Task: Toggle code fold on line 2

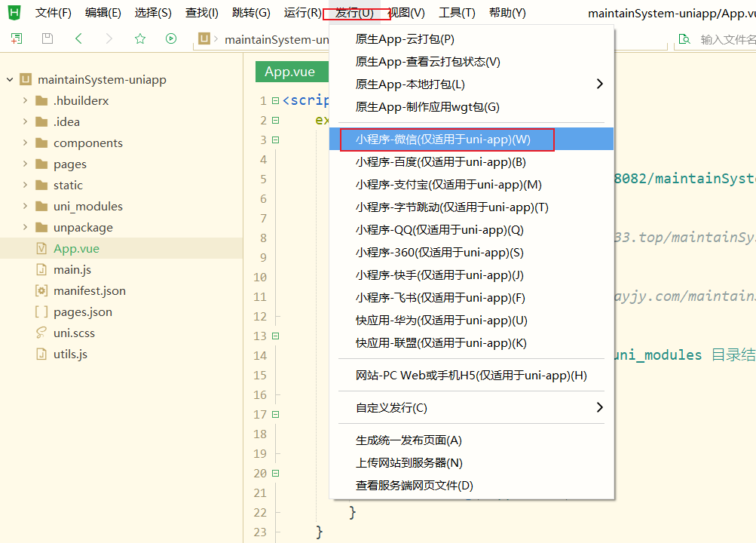Action: (x=275, y=120)
